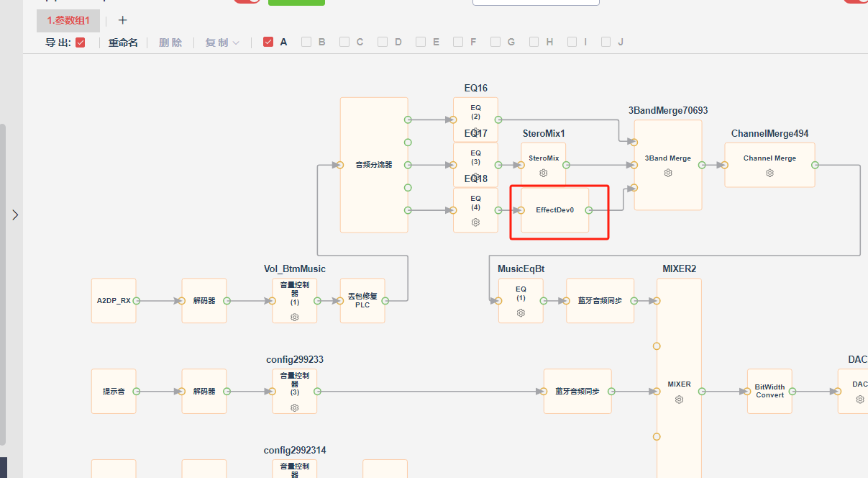Screen dimensions: 868x478
Task: Check the G checkbox
Action: click(x=495, y=42)
